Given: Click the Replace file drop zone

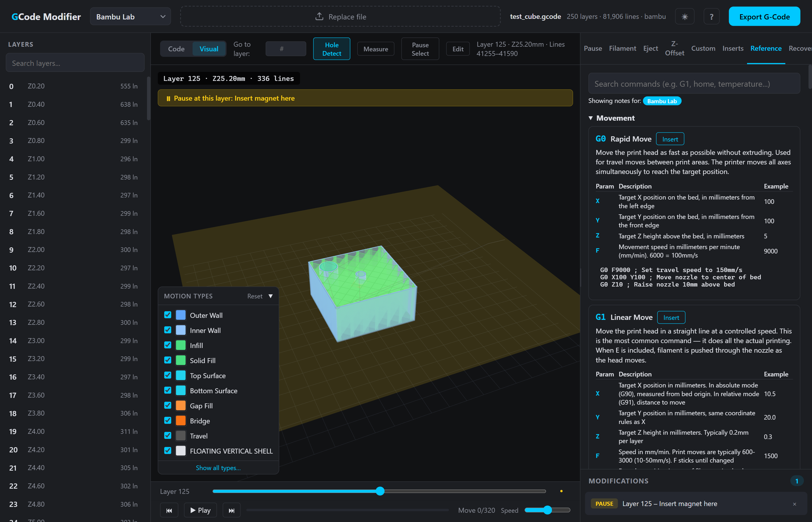Looking at the screenshot, I should tap(340, 17).
